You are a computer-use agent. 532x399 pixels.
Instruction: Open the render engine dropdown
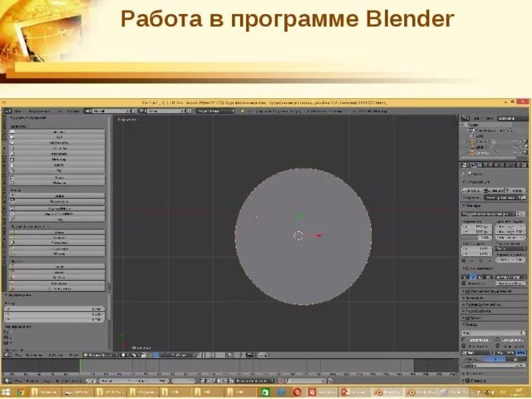tap(214, 111)
